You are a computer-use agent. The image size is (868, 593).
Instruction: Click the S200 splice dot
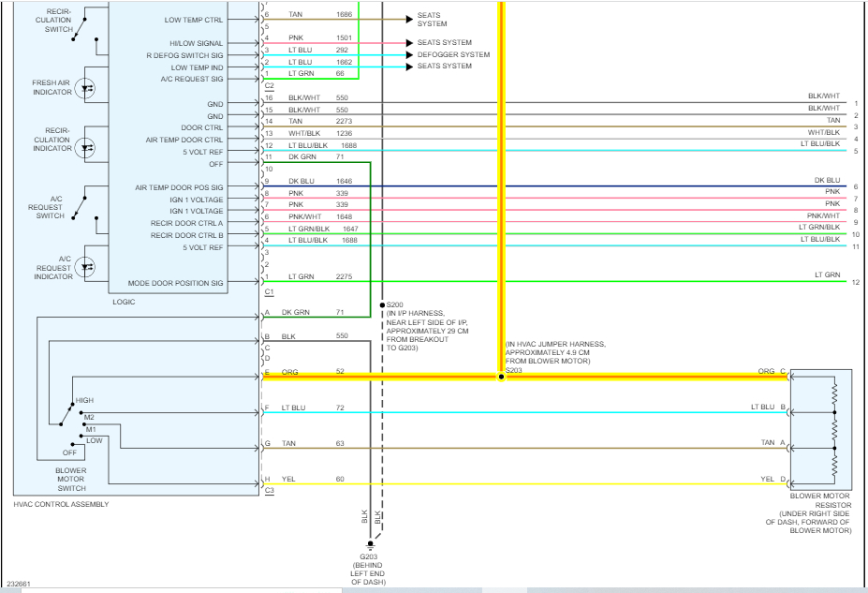tap(382, 305)
